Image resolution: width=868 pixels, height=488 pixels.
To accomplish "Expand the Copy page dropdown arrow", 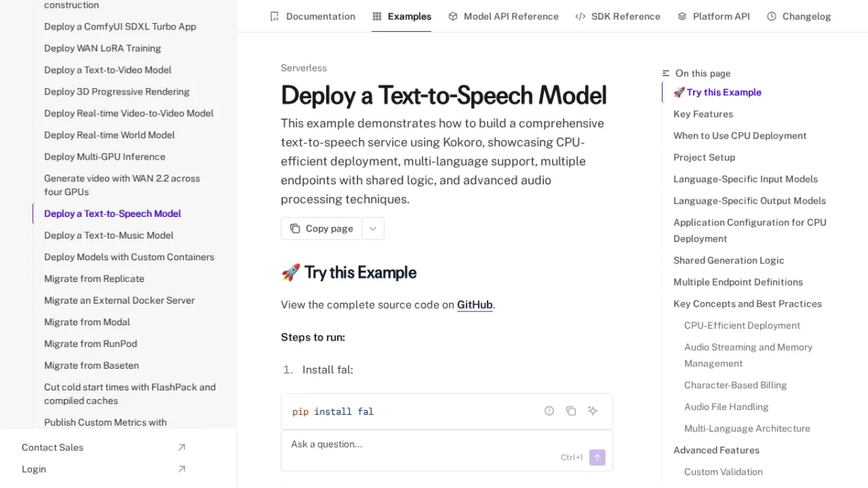I will pyautogui.click(x=373, y=228).
